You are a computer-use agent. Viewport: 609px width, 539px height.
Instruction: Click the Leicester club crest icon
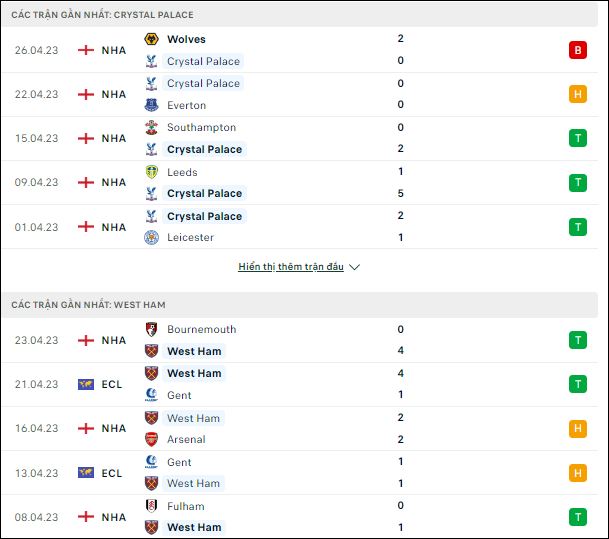point(151,237)
